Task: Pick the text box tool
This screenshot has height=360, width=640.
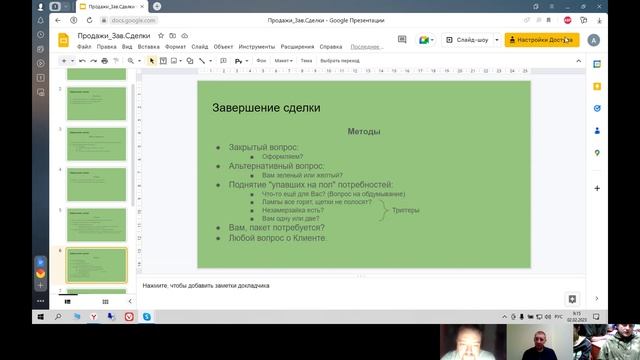Action: pos(163,61)
